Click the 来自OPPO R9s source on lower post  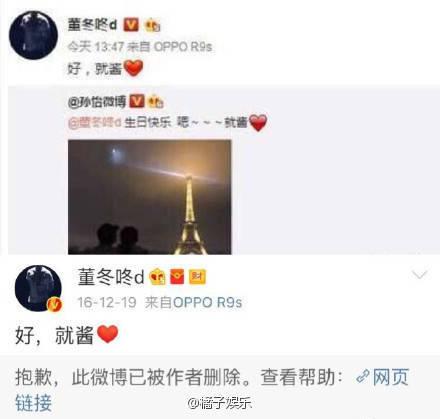click(x=193, y=302)
